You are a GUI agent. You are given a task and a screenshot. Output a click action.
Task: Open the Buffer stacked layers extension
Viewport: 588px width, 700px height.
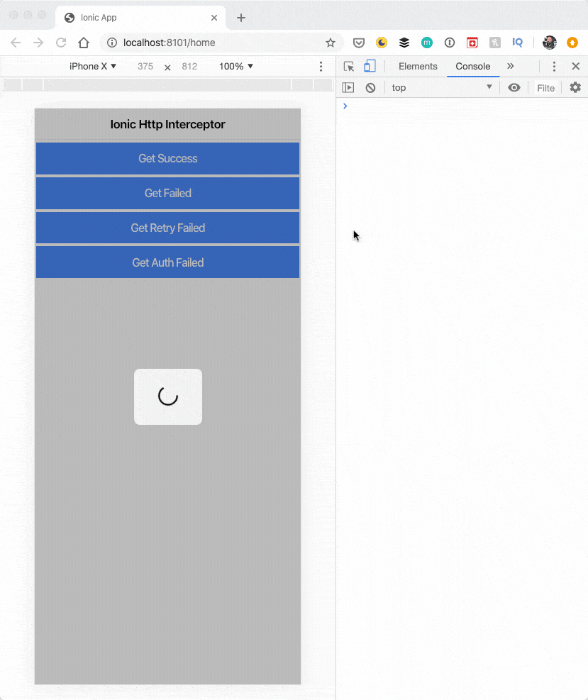(404, 43)
